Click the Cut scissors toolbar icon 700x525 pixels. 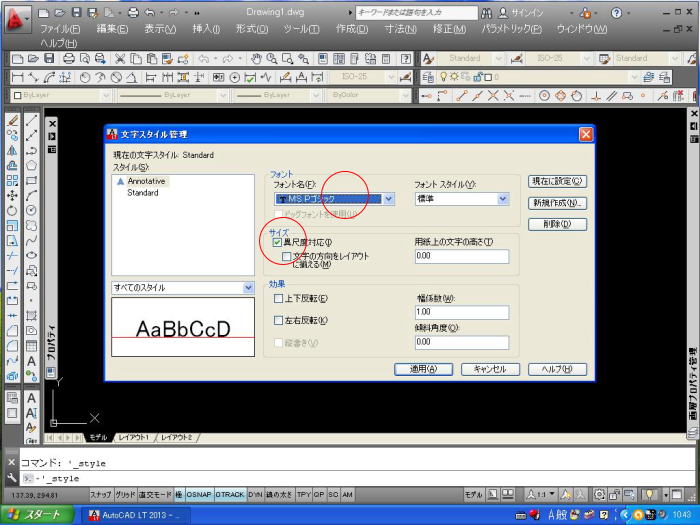point(120,58)
